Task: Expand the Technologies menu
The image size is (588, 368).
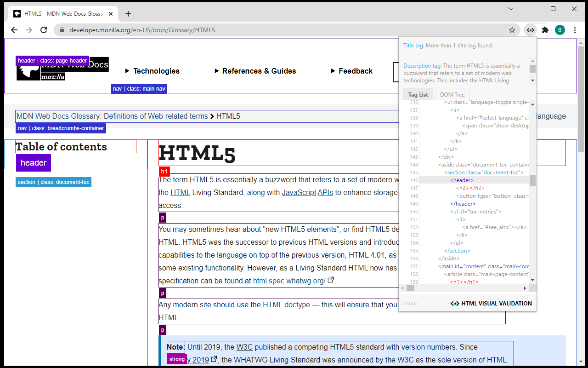Action: 153,71
